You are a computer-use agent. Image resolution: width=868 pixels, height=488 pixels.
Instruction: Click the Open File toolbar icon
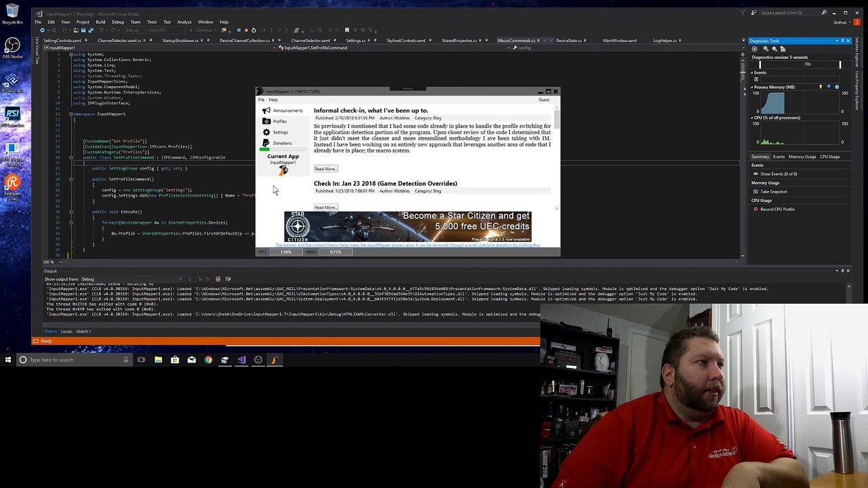point(75,30)
